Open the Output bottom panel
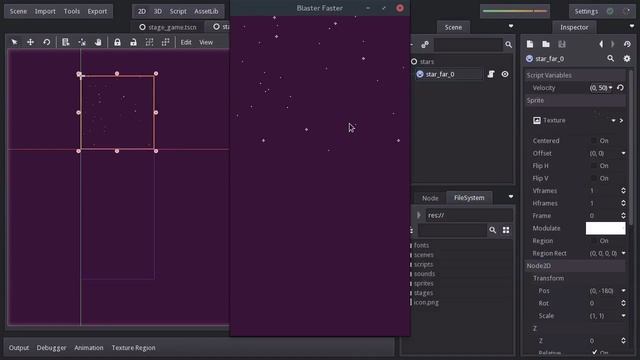This screenshot has width=640, height=360. (19, 348)
